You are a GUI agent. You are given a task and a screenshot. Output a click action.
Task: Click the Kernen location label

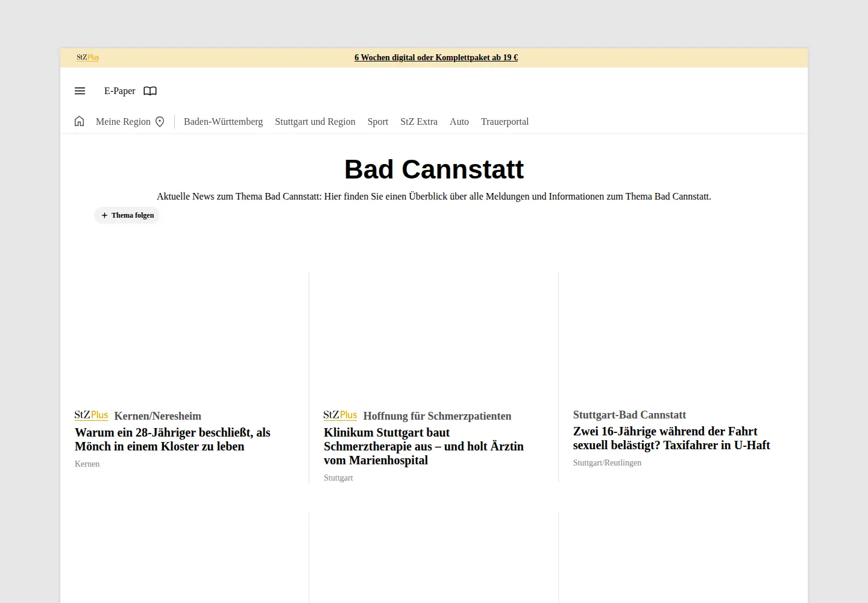(x=87, y=464)
